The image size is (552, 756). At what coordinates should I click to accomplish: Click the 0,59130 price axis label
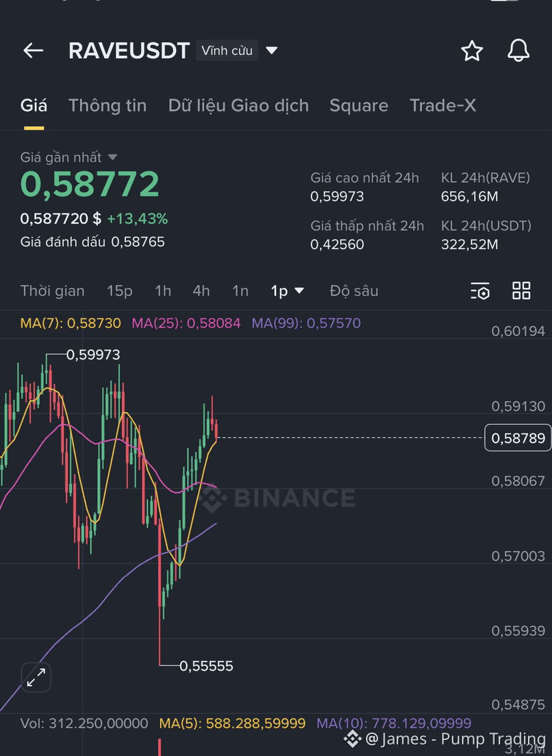click(x=518, y=406)
